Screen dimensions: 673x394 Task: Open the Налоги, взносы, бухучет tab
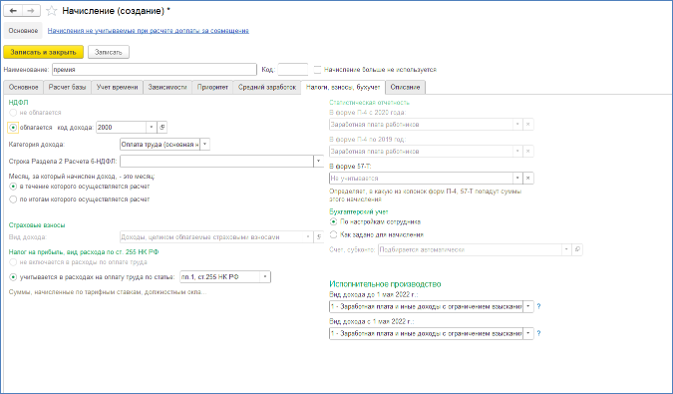coord(343,87)
